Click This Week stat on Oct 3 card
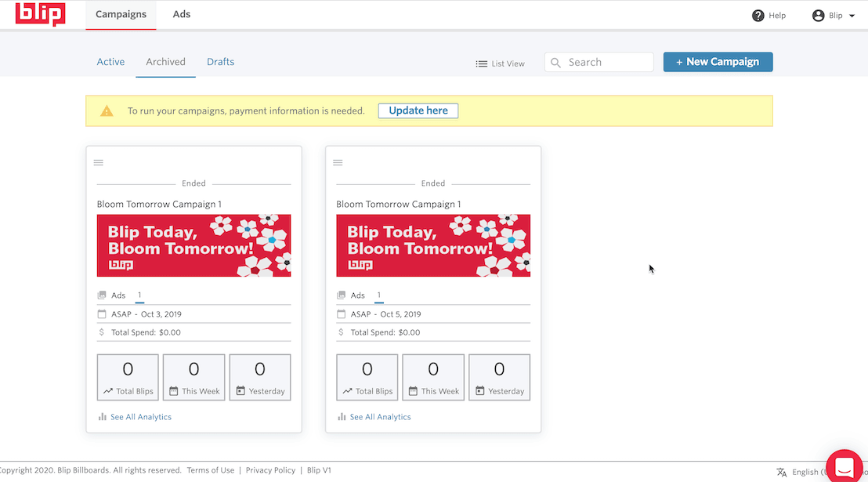The width and height of the screenshot is (868, 482). [x=193, y=377]
